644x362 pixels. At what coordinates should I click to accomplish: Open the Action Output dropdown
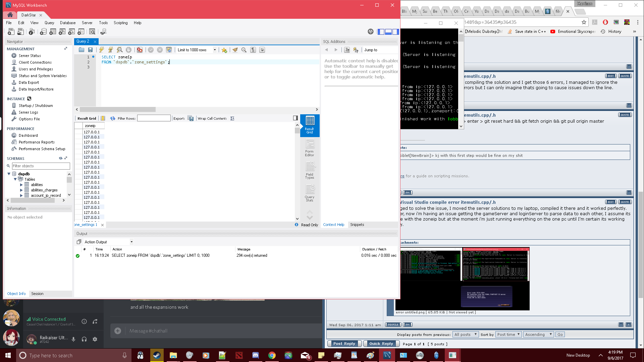[x=131, y=242]
